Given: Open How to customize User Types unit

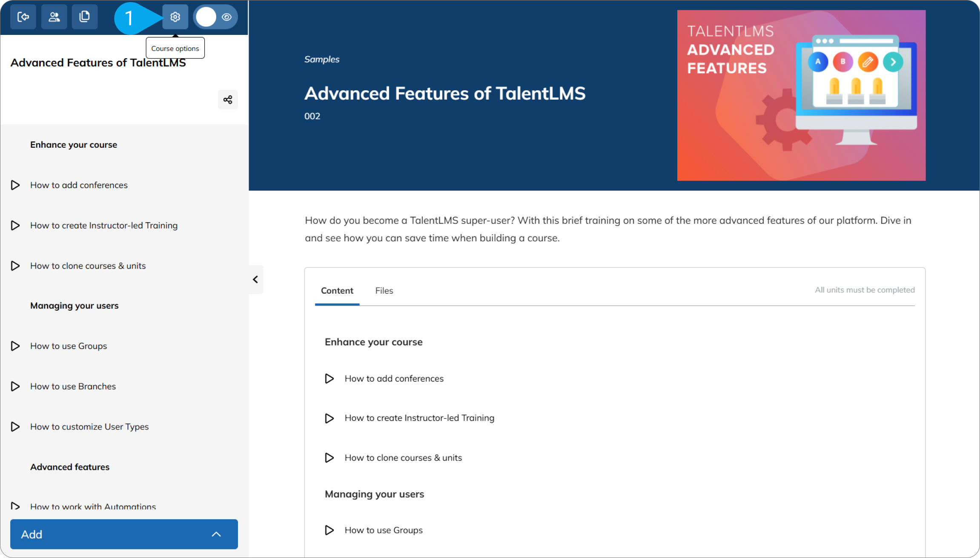Looking at the screenshot, I should pyautogui.click(x=89, y=427).
